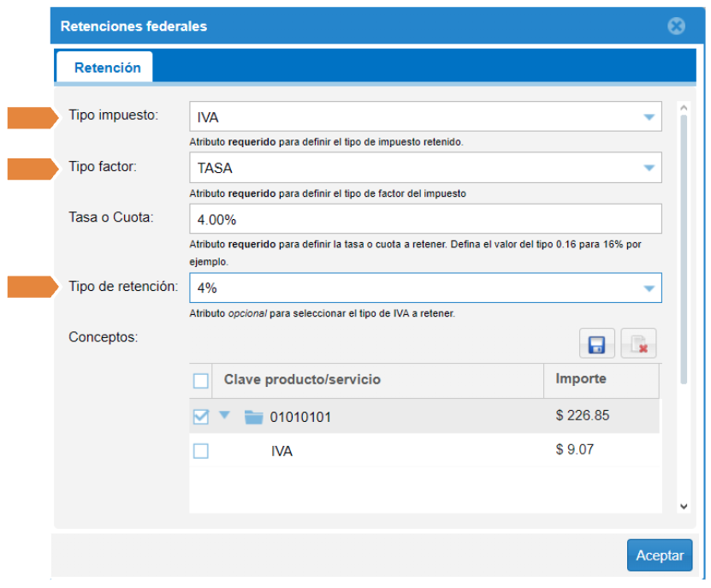The height and width of the screenshot is (588, 711).
Task: Click the save concepts floppy disk icon
Action: (x=596, y=344)
